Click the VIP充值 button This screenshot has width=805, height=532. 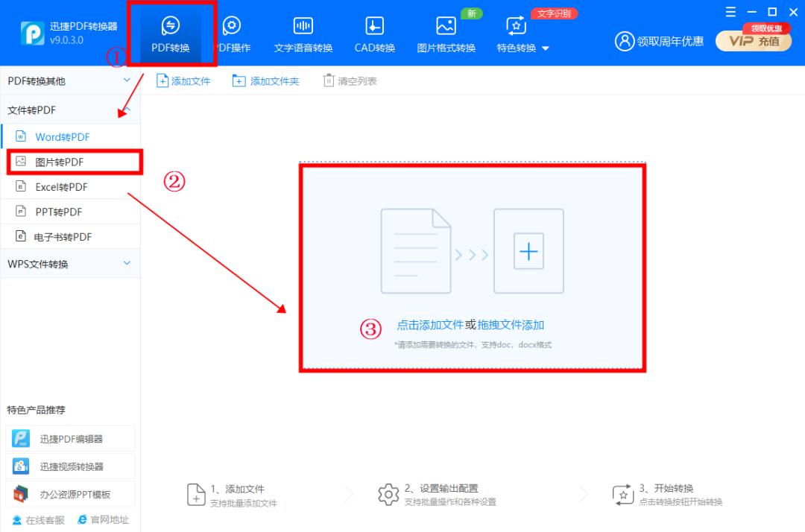click(x=754, y=42)
